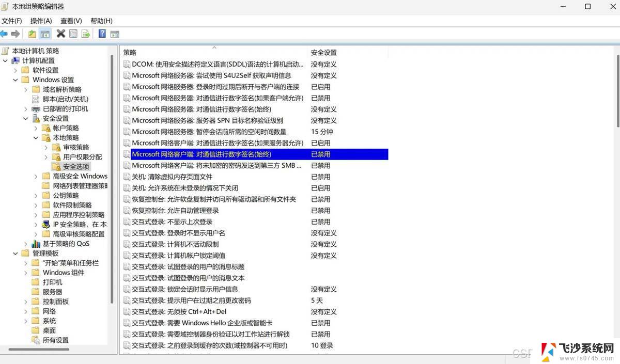Select Windows 组件 under 管理模板

[x=64, y=273]
